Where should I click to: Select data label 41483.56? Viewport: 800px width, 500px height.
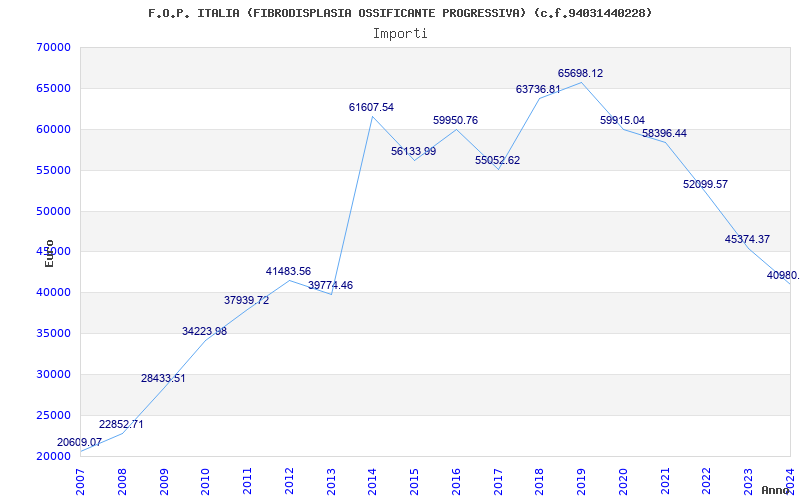pyautogui.click(x=288, y=271)
